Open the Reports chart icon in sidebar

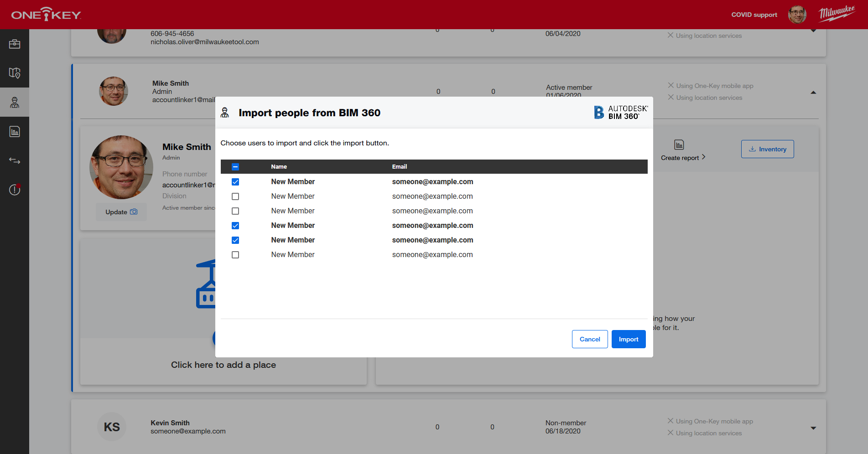[15, 131]
